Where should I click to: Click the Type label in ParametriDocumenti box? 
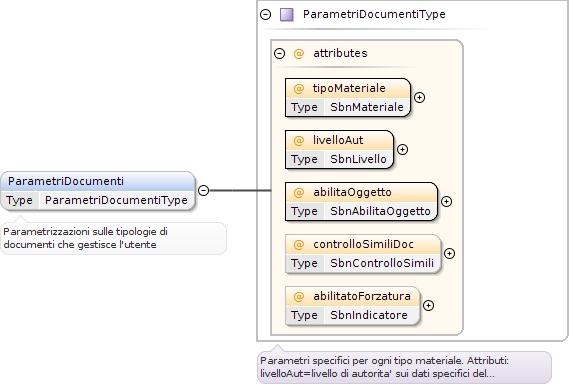coord(19,200)
